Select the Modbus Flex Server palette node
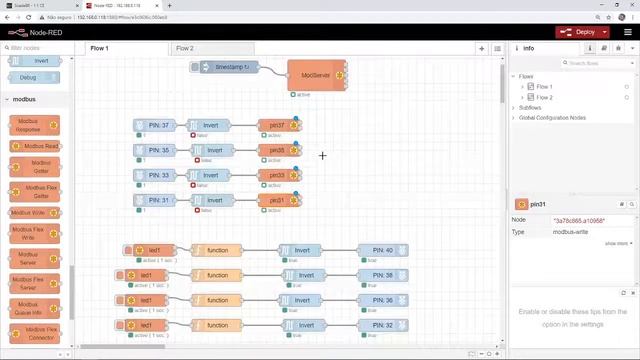The image size is (640, 360). pyautogui.click(x=35, y=284)
